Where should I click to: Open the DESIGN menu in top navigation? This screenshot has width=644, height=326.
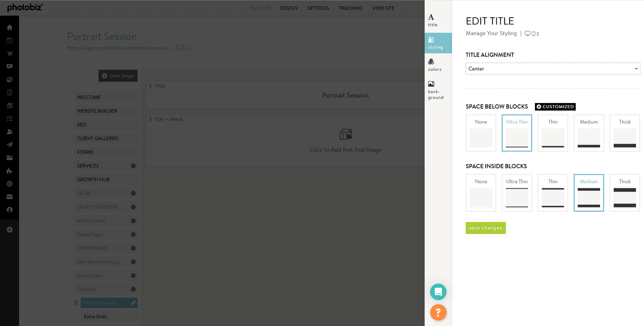289,8
